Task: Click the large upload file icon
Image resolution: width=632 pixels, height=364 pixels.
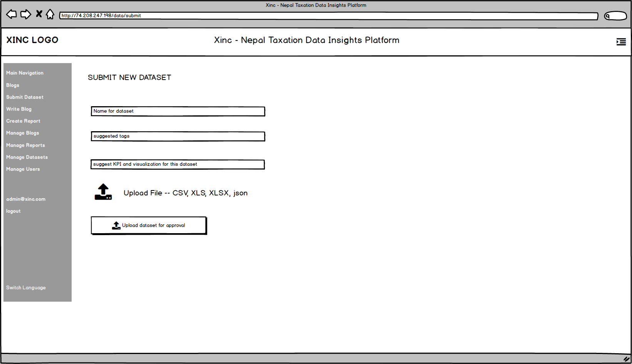Action: coord(103,192)
